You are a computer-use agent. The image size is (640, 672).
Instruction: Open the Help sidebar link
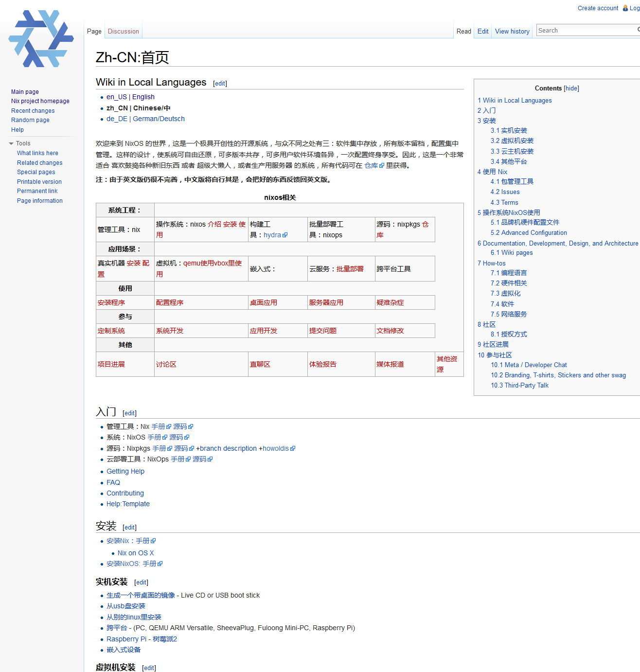[18, 130]
